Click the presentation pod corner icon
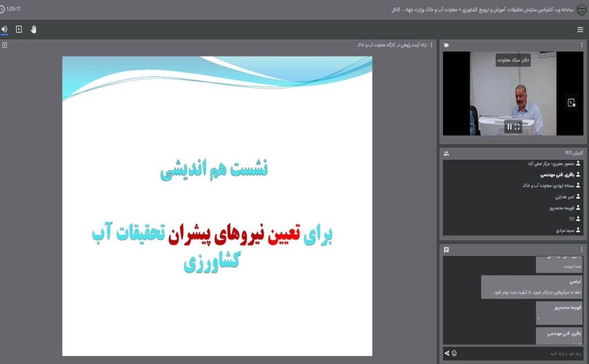Image resolution: width=589 pixels, height=364 pixels. 4,45
